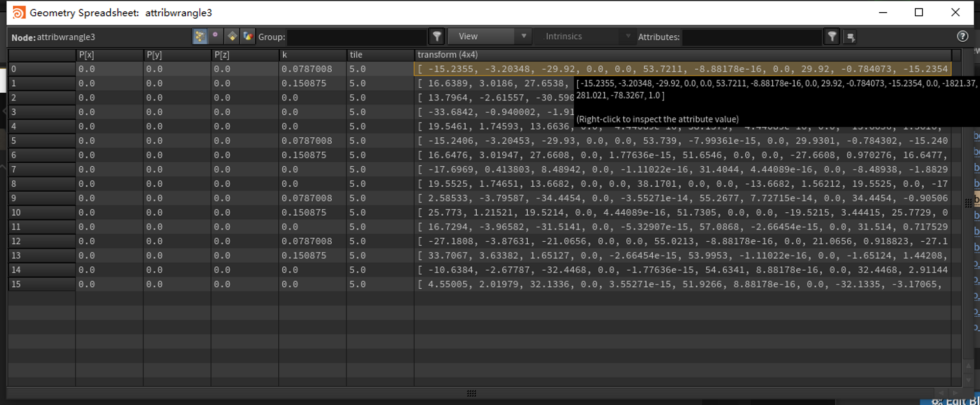
Task: Click the attribute options icon after Attributes filter
Action: coord(851,37)
